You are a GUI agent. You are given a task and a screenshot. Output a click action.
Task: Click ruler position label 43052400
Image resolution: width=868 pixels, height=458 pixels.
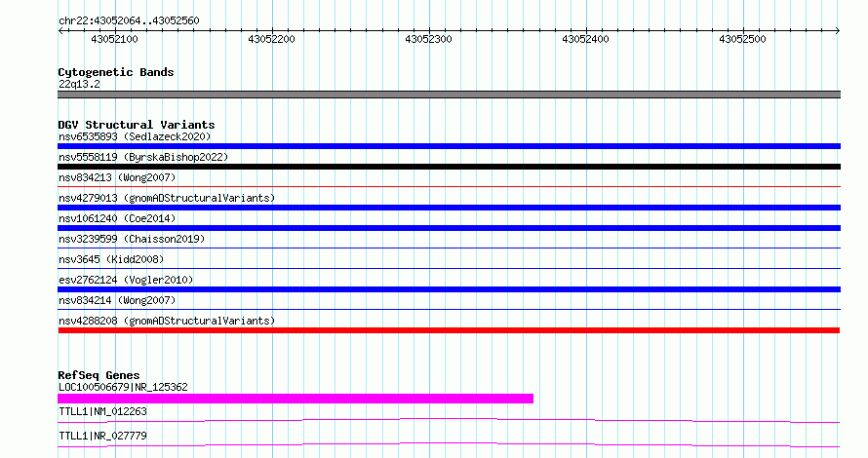point(586,39)
